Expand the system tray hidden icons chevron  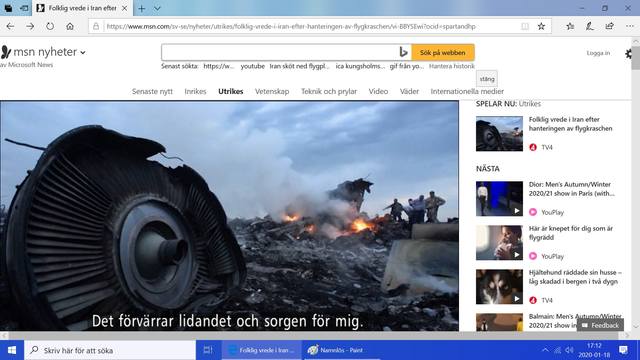tap(545, 350)
